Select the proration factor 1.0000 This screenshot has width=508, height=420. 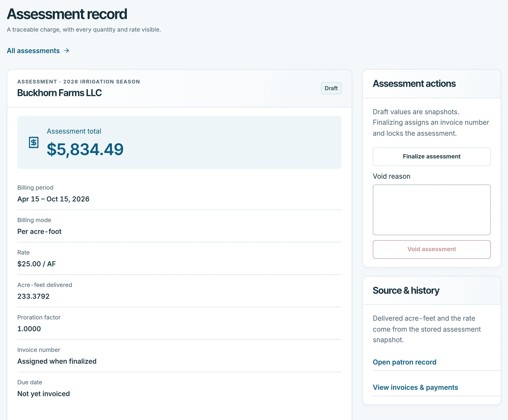click(29, 329)
